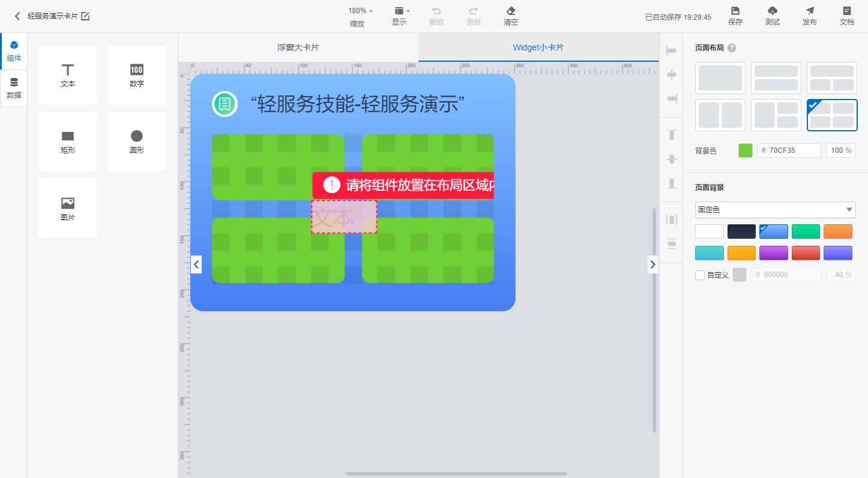The height and width of the screenshot is (478, 868).
Task: Distribute vertically icon
Action: coord(671,243)
